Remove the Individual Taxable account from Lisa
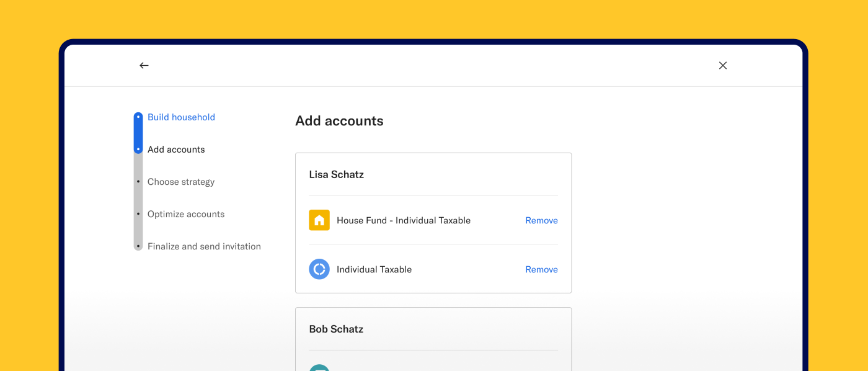This screenshot has width=868, height=371. click(x=541, y=269)
